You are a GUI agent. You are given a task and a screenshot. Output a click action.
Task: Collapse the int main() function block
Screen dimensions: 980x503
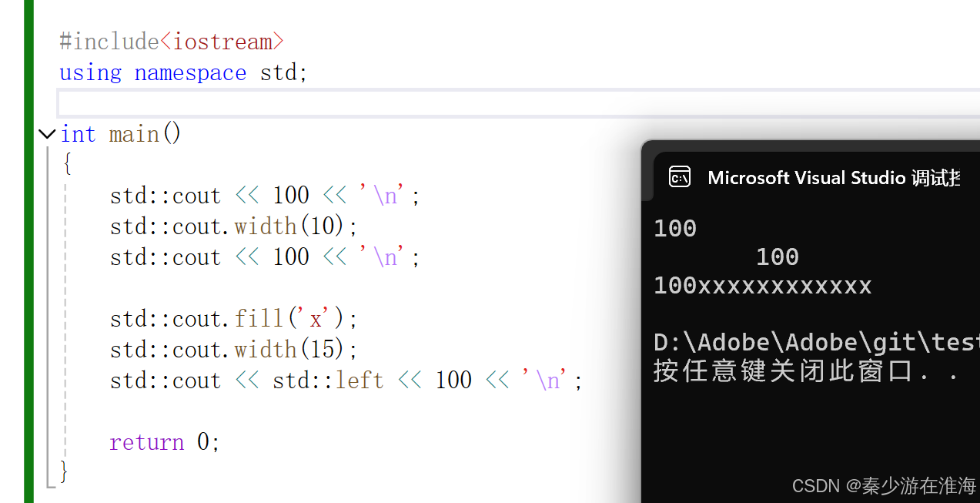click(x=47, y=134)
